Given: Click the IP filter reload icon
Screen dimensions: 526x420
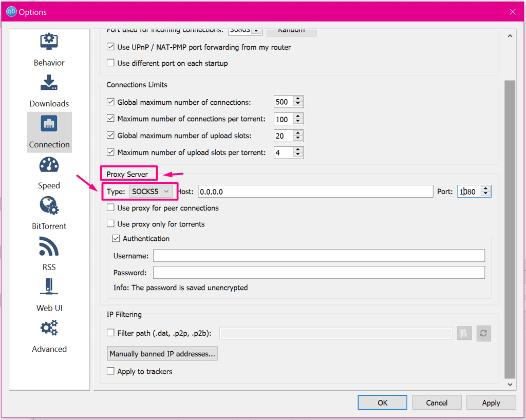Looking at the screenshot, I should [483, 333].
